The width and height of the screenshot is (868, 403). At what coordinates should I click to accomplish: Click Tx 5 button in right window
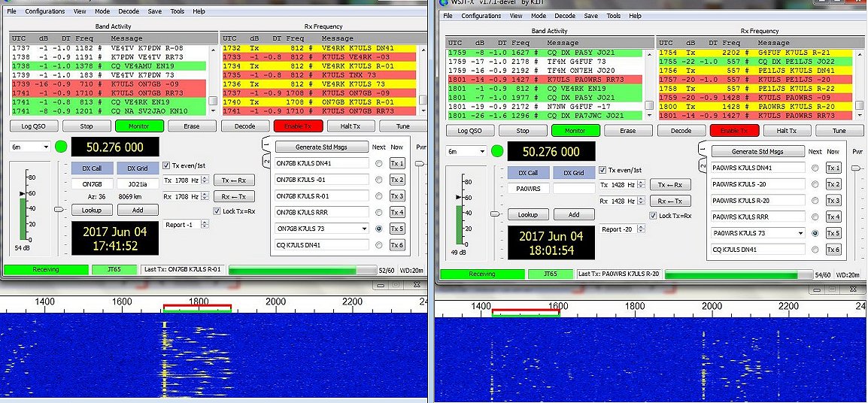click(x=833, y=233)
